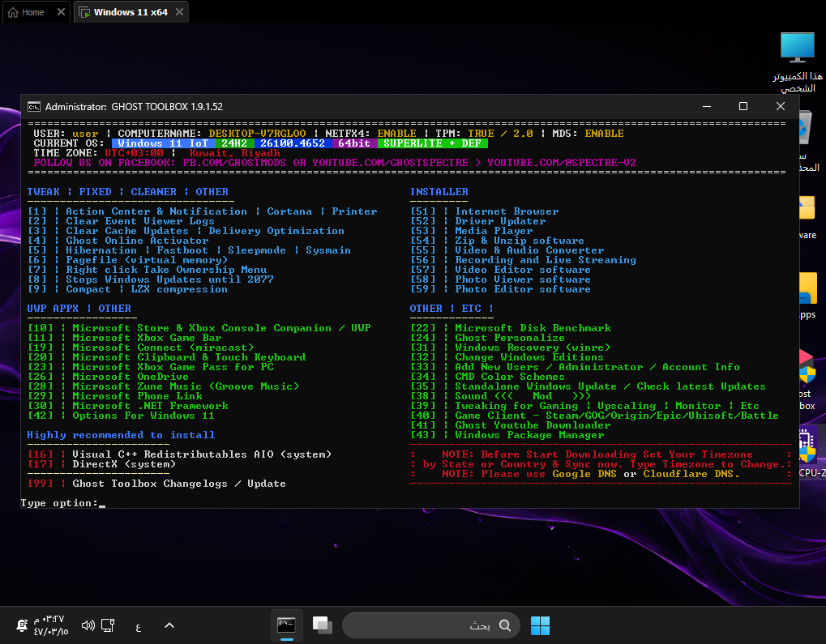Click the command prompt taskbar icon
Viewport: 826px width, 644px height.
coord(287,625)
